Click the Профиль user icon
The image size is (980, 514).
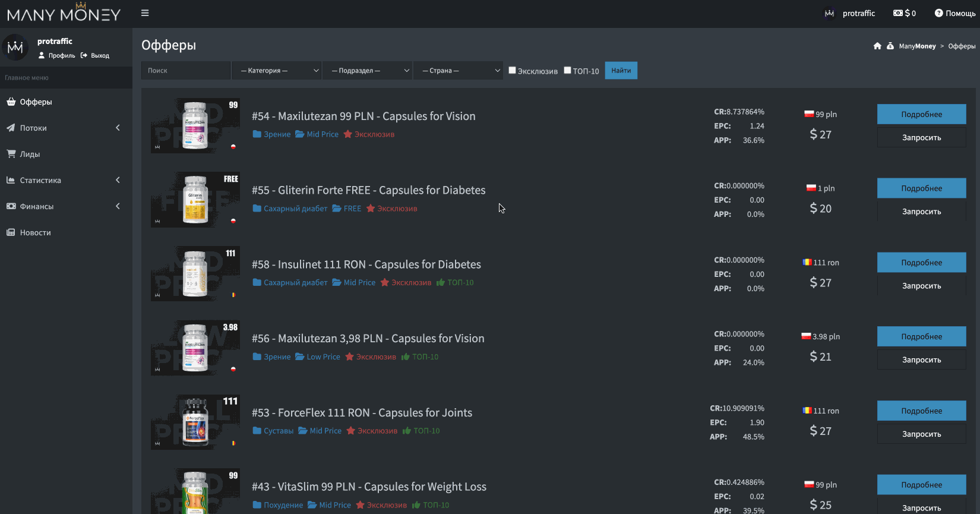tap(42, 55)
